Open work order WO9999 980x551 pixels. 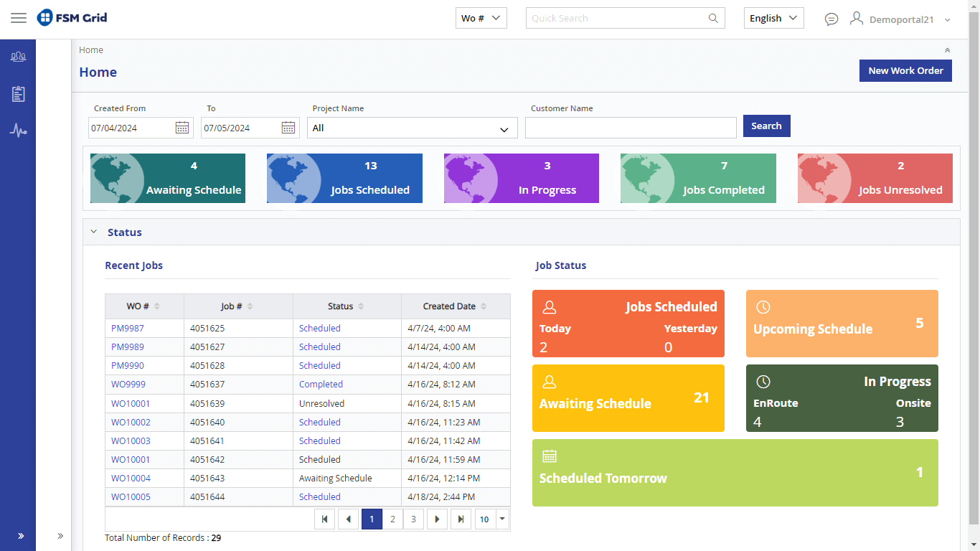(128, 384)
